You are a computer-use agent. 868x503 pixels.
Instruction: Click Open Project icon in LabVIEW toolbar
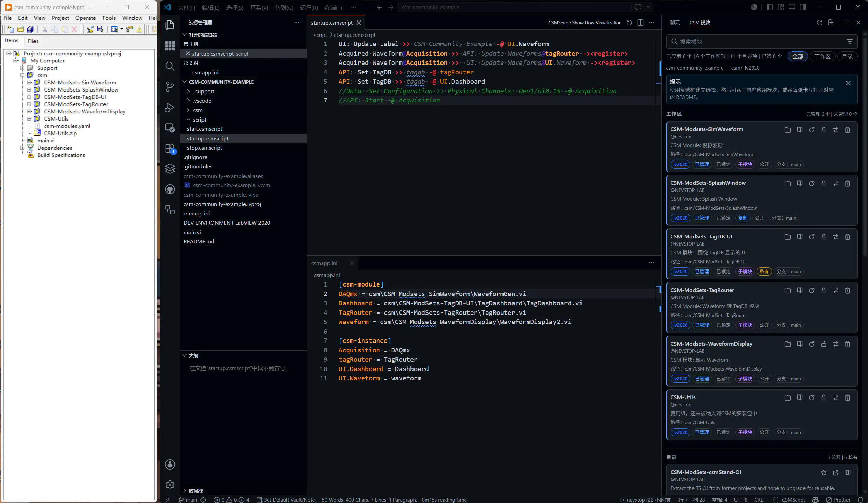pyautogui.click(x=21, y=29)
